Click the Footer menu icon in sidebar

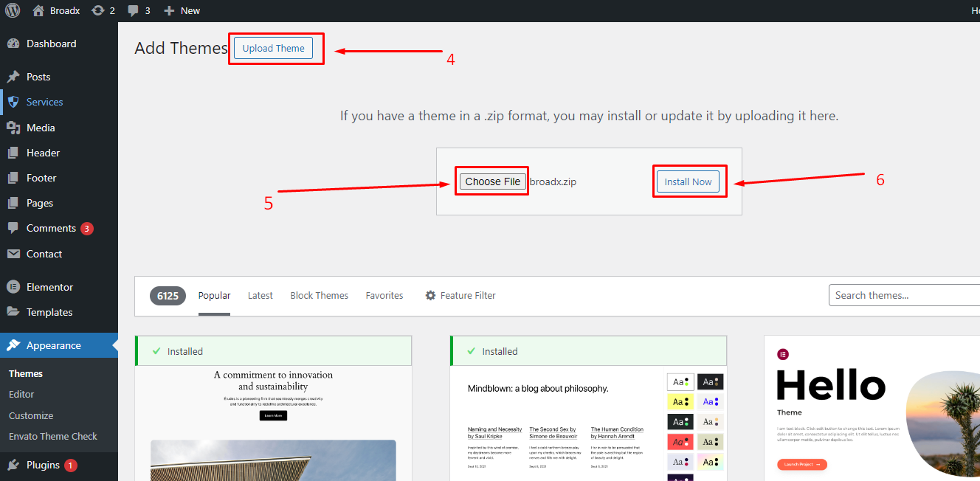(13, 178)
